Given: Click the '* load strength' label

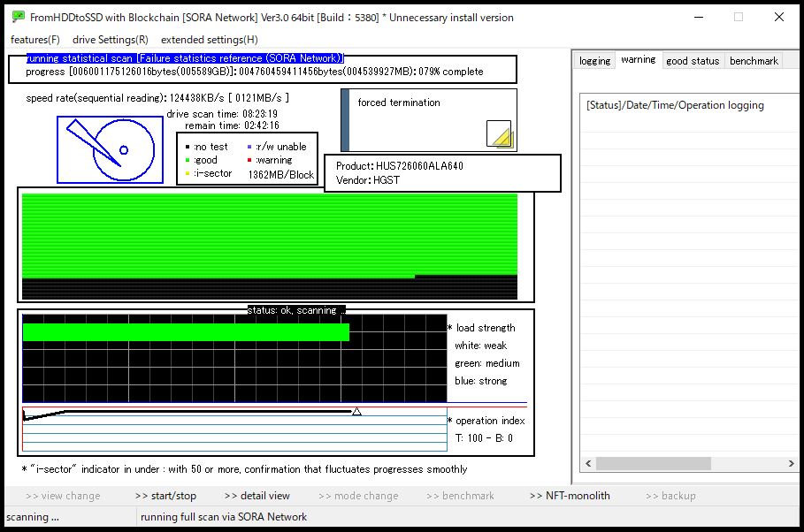Looking at the screenshot, I should click(481, 328).
